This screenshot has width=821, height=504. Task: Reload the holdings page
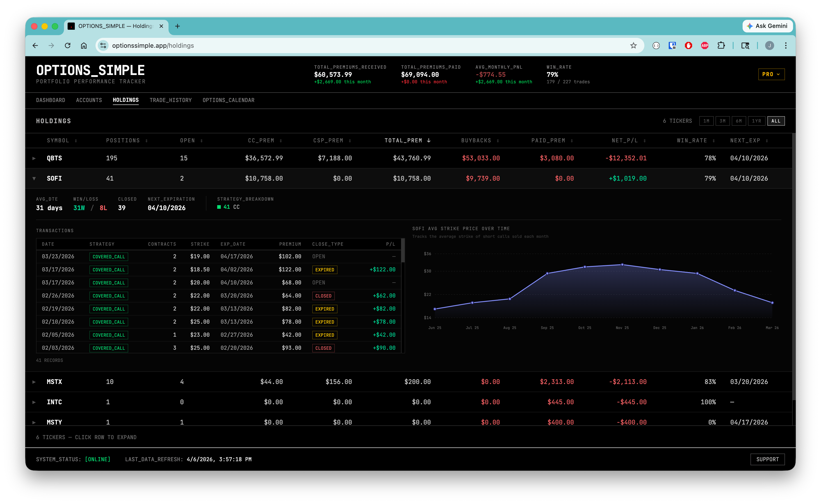[68, 46]
